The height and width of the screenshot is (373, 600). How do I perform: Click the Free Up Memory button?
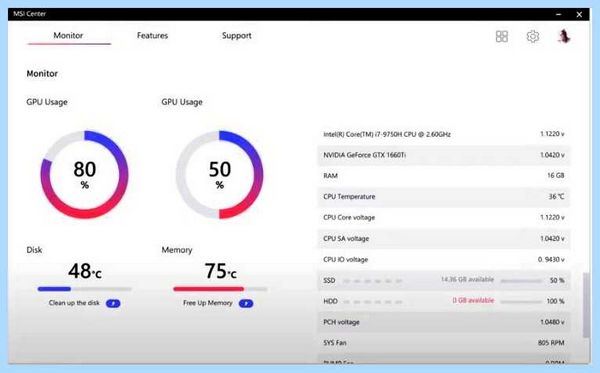point(246,303)
